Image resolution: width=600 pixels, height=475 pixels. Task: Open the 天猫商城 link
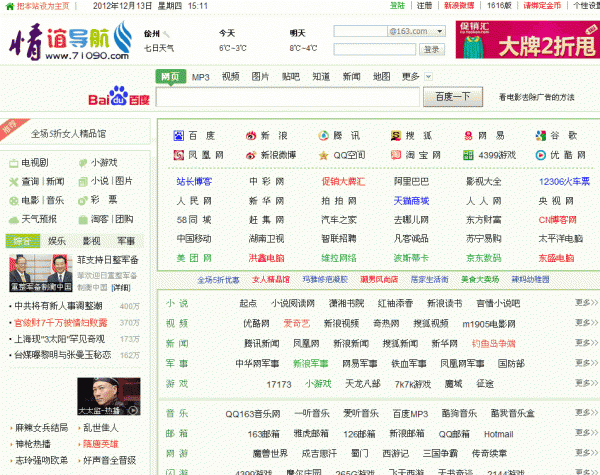[x=412, y=201]
